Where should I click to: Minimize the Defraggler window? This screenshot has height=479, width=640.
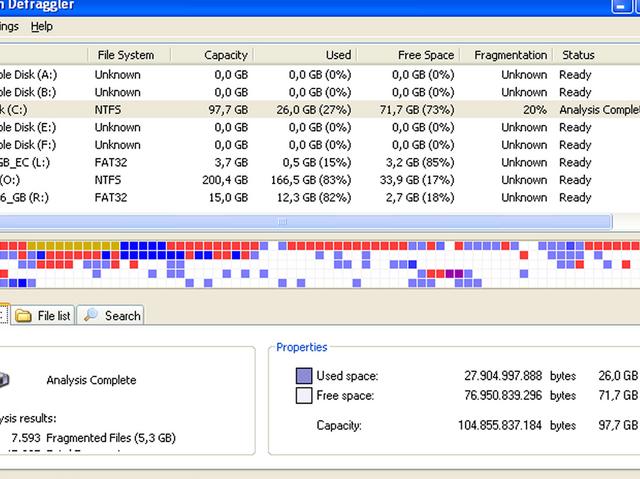click(x=621, y=6)
